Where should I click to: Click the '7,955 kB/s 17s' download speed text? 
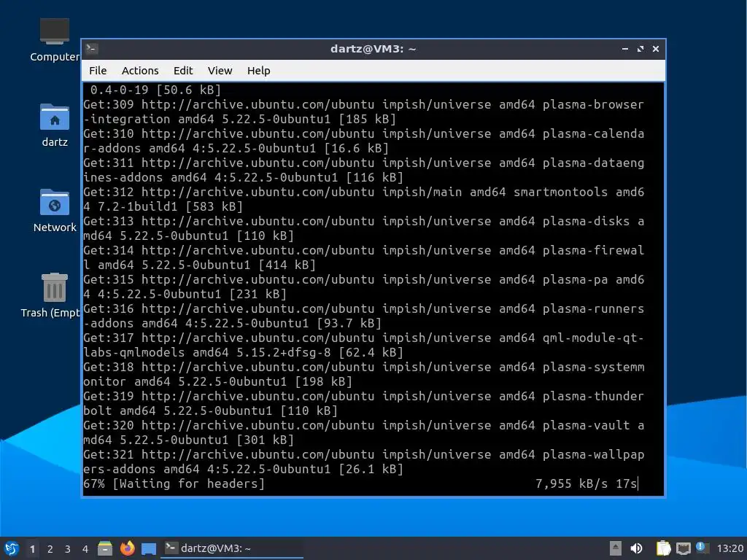click(x=586, y=484)
